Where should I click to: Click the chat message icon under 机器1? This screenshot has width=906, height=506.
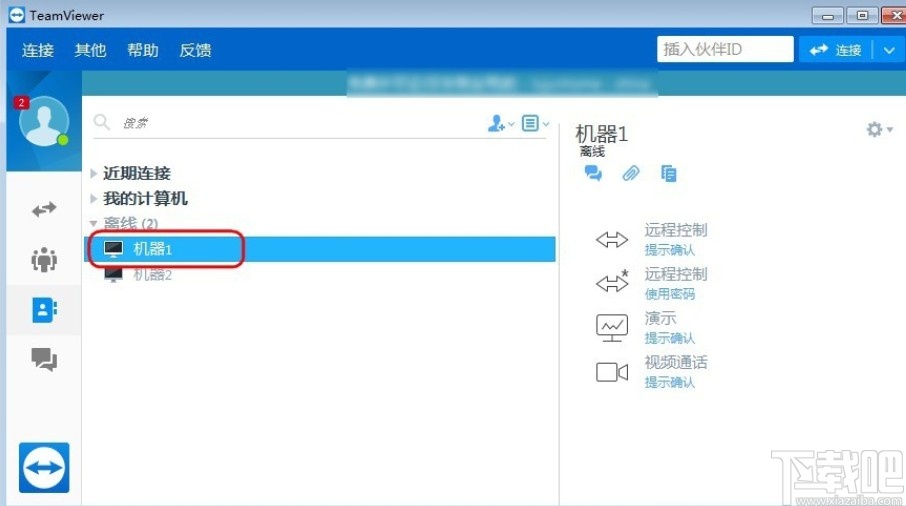tap(593, 173)
